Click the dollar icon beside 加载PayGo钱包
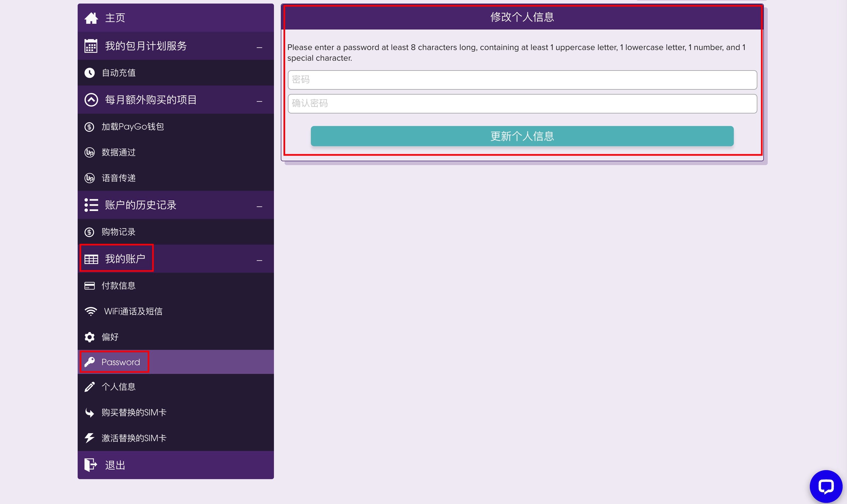 [x=89, y=127]
